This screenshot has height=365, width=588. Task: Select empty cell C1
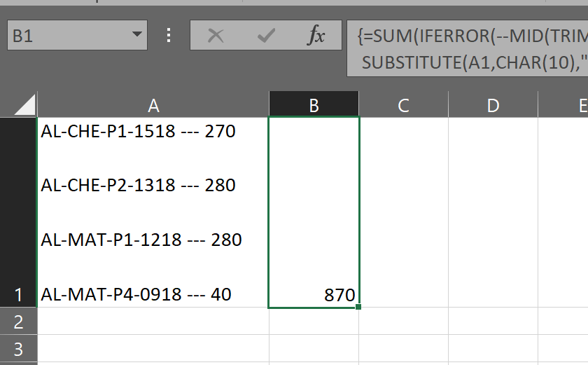403,212
